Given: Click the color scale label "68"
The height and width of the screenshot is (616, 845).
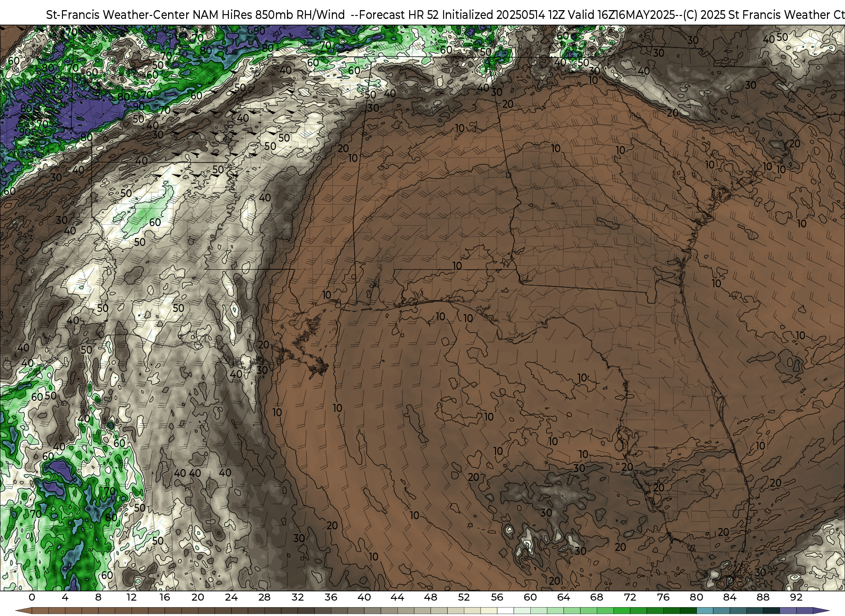Looking at the screenshot, I should (x=597, y=597).
